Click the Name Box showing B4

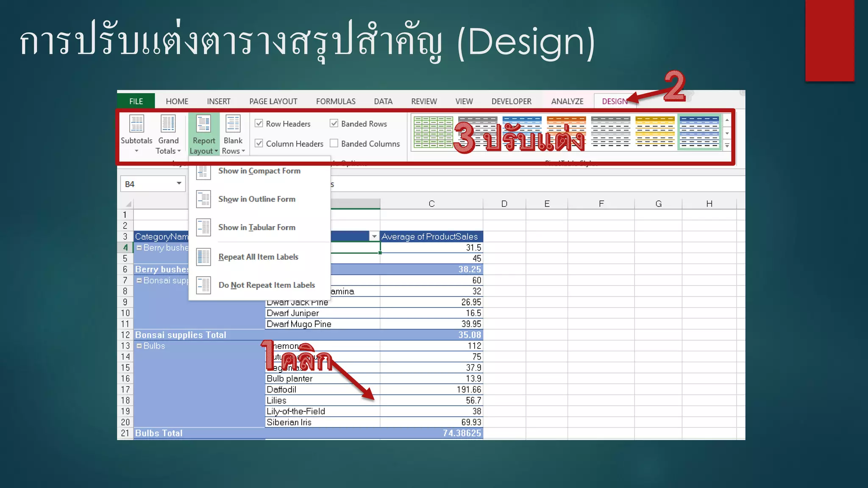click(x=147, y=184)
